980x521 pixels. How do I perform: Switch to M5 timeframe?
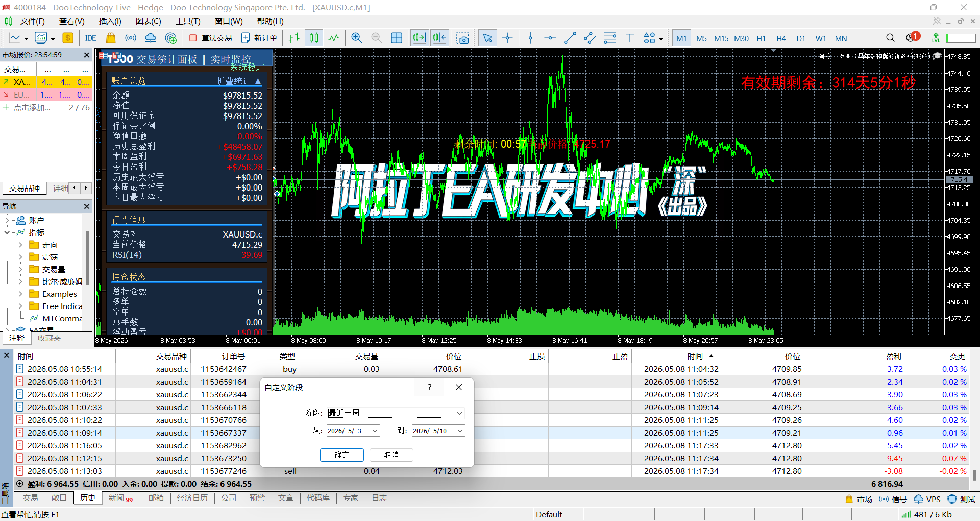(701, 39)
